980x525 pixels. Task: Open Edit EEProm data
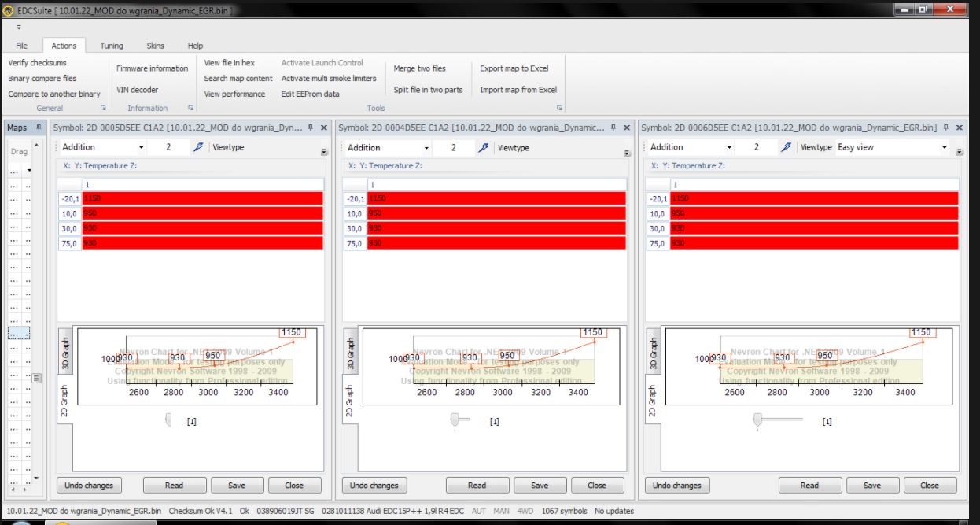tap(311, 94)
